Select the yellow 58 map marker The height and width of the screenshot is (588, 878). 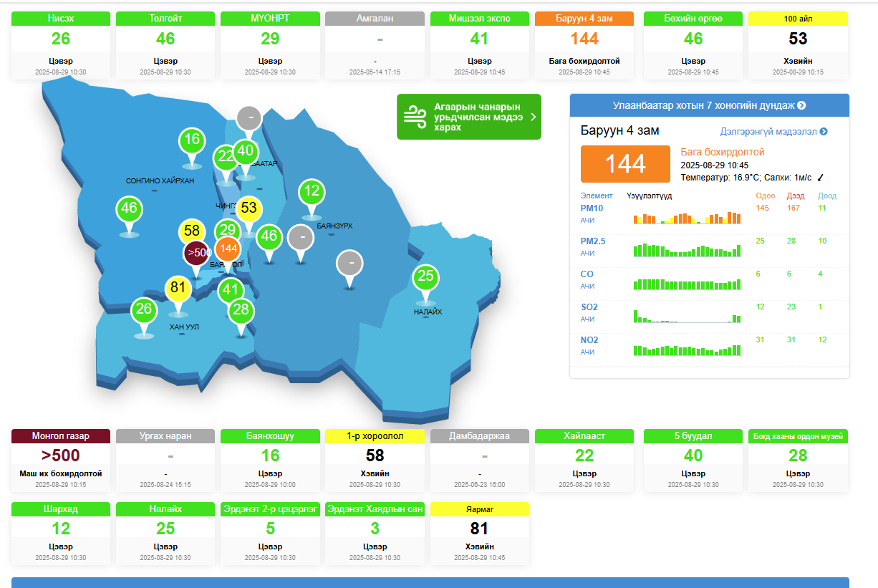click(191, 231)
